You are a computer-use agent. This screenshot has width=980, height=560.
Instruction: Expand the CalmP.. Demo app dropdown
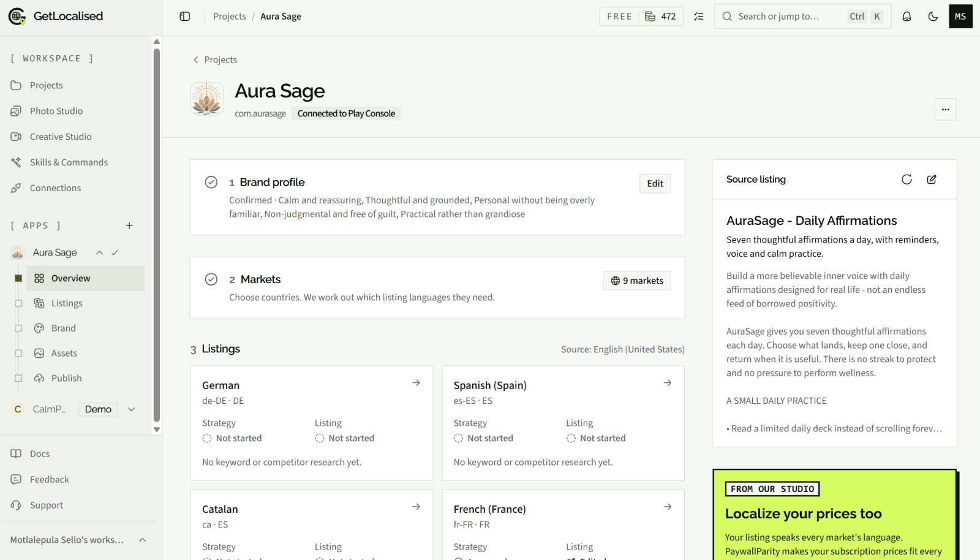pos(131,409)
